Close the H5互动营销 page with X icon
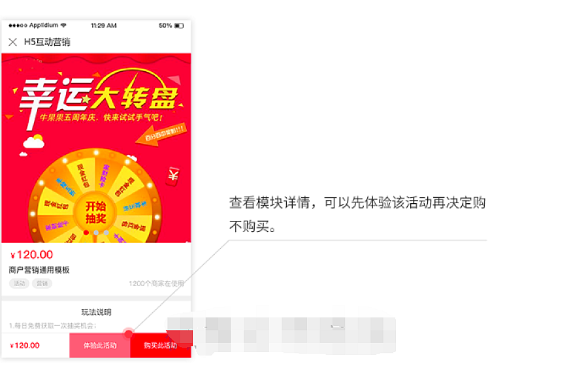Image resolution: width=588 pixels, height=392 pixels. [x=13, y=42]
